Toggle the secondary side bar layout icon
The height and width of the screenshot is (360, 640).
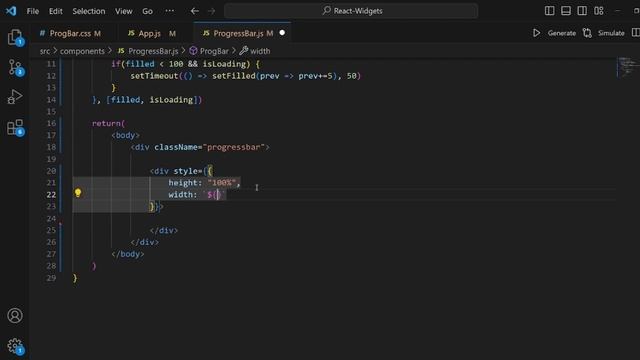coord(582,11)
